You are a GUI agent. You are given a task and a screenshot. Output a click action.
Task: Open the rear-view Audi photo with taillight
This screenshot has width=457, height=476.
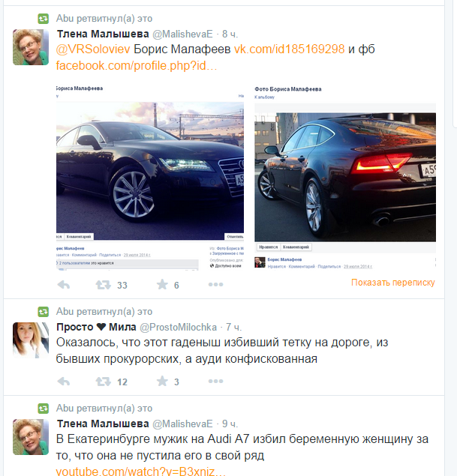[345, 178]
